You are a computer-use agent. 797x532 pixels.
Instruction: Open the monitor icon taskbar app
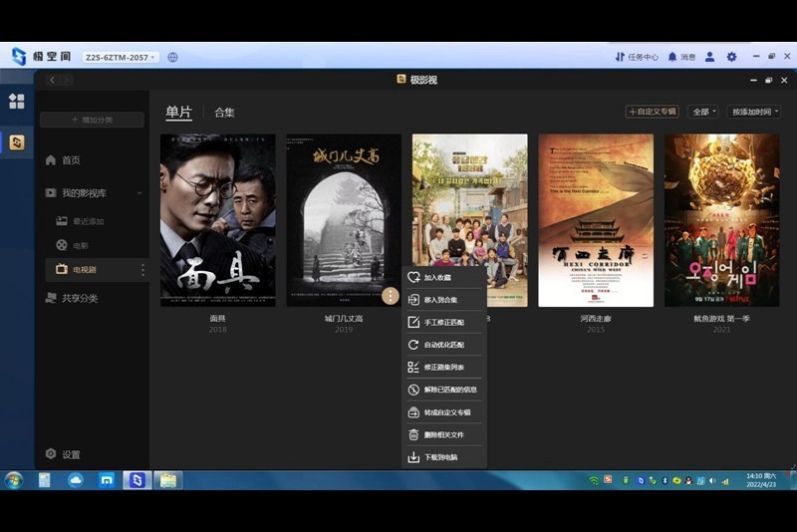(107, 480)
